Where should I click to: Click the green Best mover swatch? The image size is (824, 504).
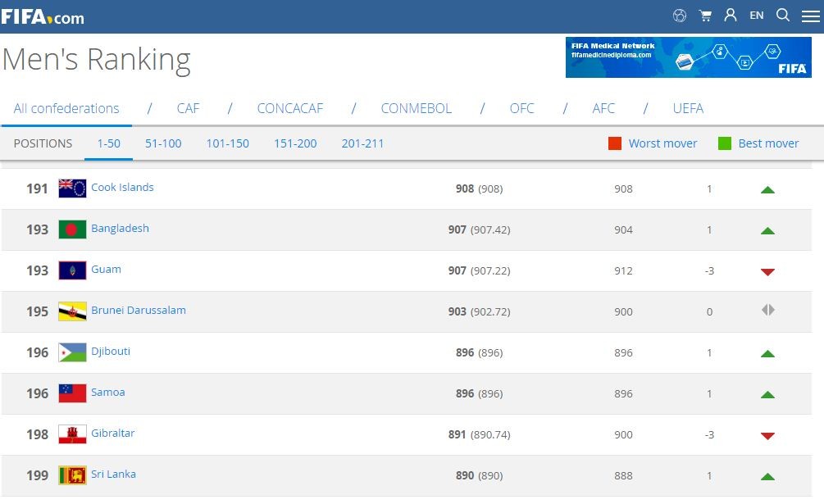tap(725, 143)
